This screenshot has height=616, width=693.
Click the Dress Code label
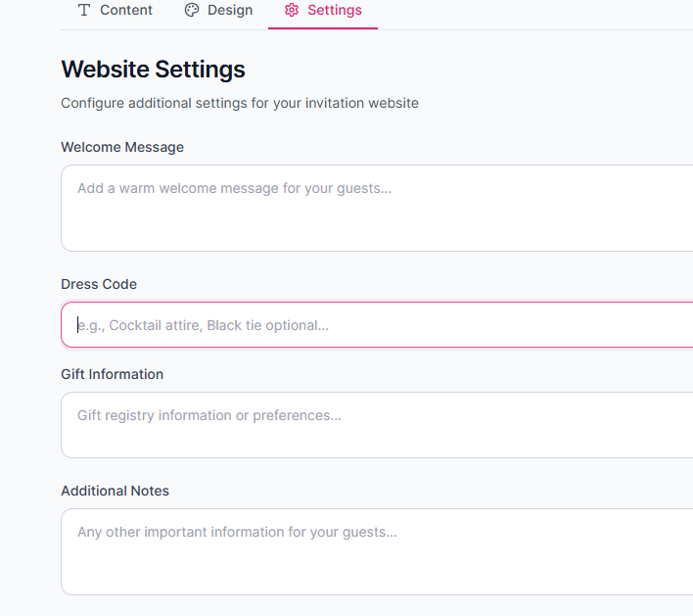(x=99, y=284)
